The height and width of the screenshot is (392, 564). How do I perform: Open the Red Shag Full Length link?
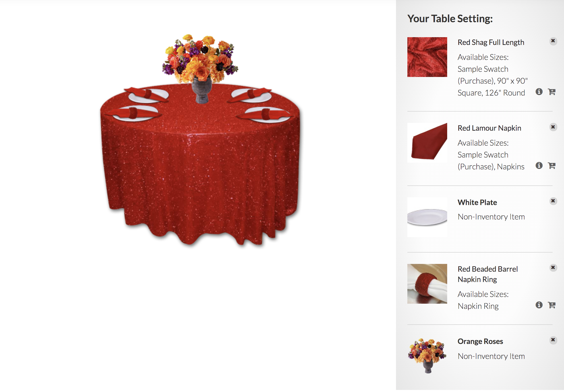pyautogui.click(x=491, y=42)
